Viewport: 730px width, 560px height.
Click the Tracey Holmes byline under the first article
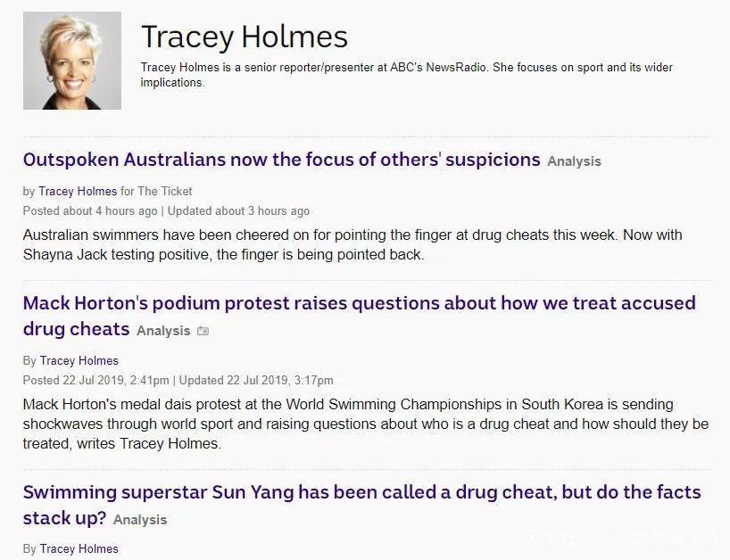pyautogui.click(x=78, y=191)
